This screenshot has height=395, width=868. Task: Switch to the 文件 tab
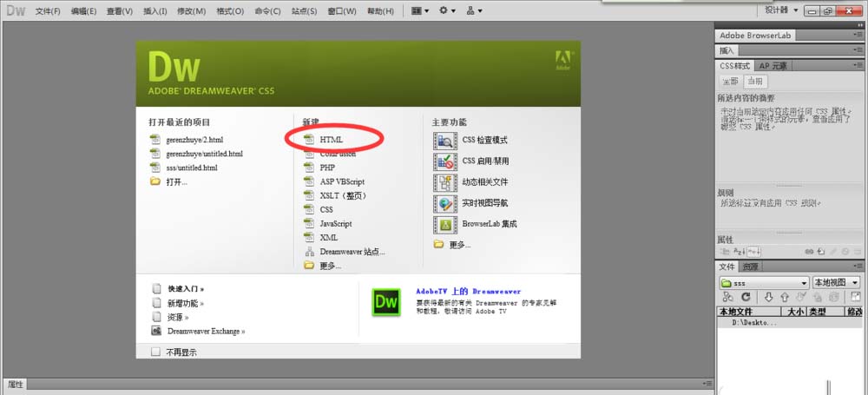click(727, 267)
